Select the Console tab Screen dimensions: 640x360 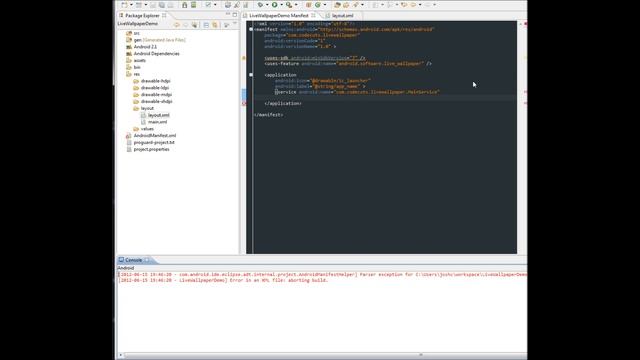pos(133,260)
